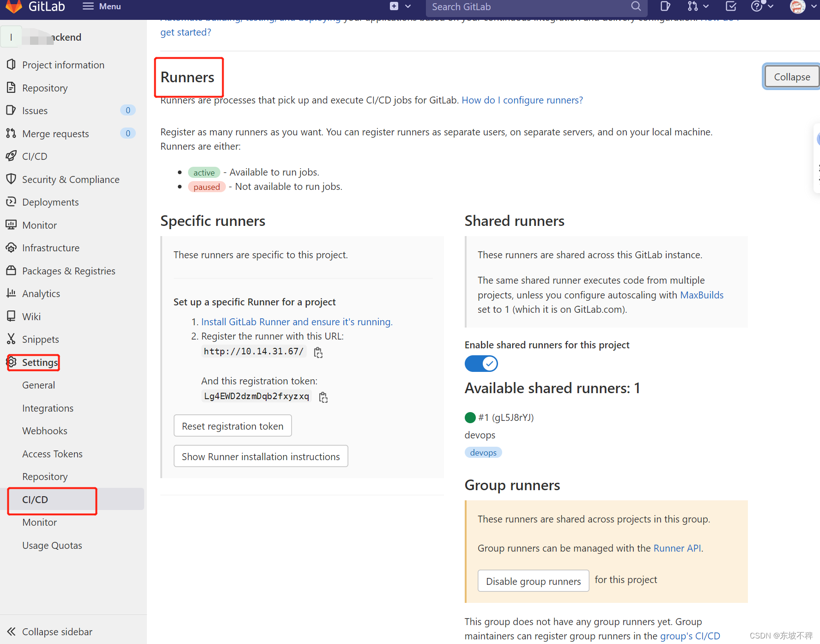The image size is (820, 644).
Task: Open 'How do I configure runners?' link
Action: 522,100
